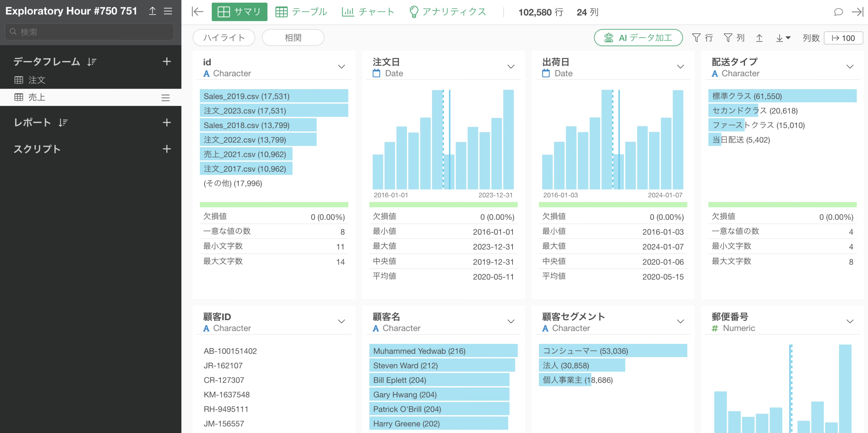The width and height of the screenshot is (868, 433).
Task: Switch to the アナリティクス view
Action: (x=447, y=12)
